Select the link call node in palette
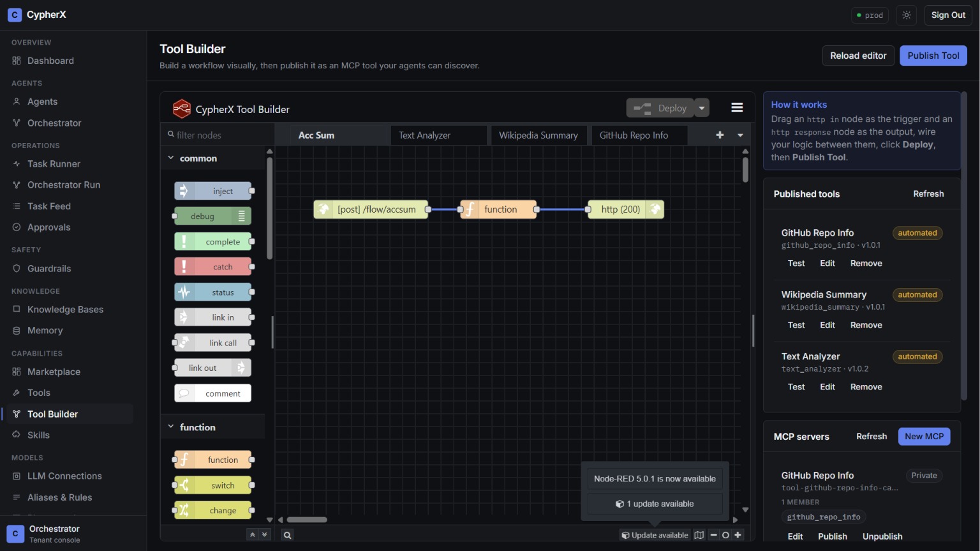This screenshot has height=551, width=980. coord(213,342)
